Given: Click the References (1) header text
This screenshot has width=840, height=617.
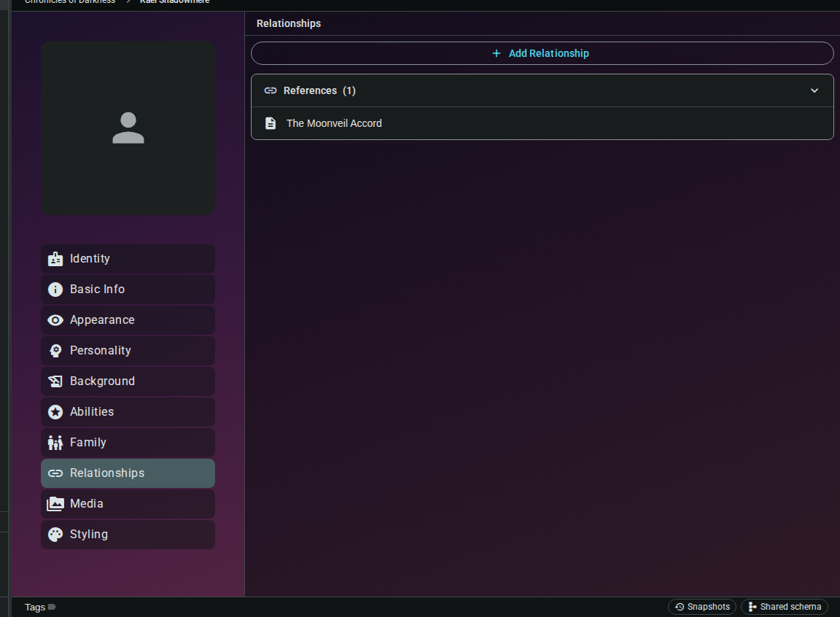Looking at the screenshot, I should 319,90.
